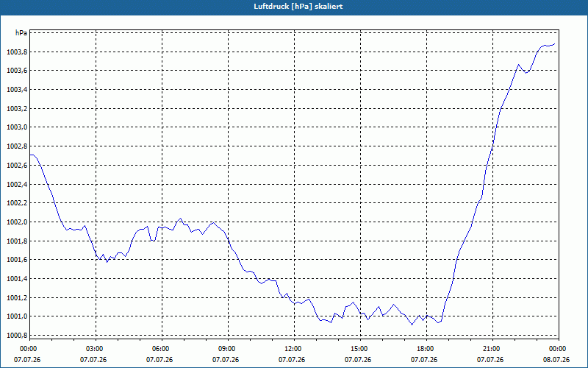This screenshot has width=588, height=368.
Task: Click the 00:00 time label dated 08.07.26
Action: [559, 348]
